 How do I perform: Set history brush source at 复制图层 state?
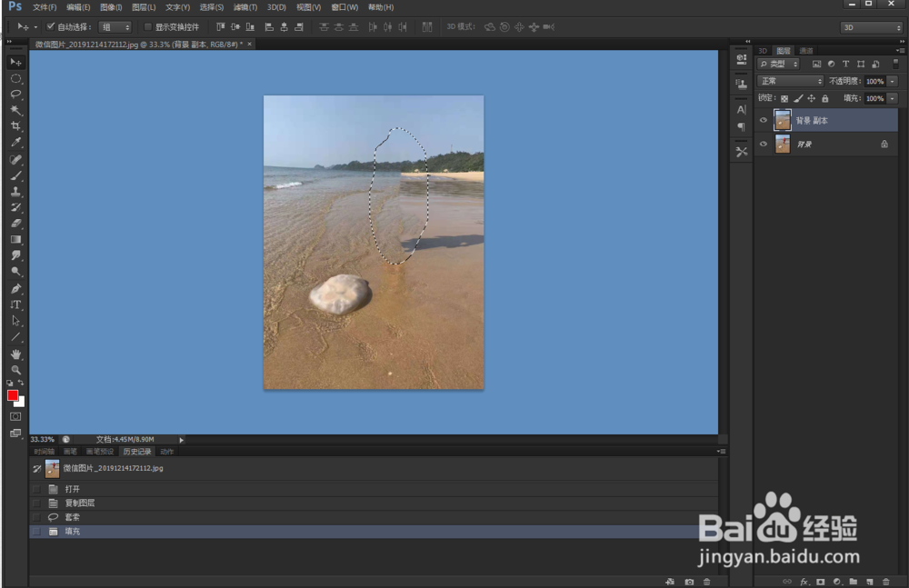36,503
